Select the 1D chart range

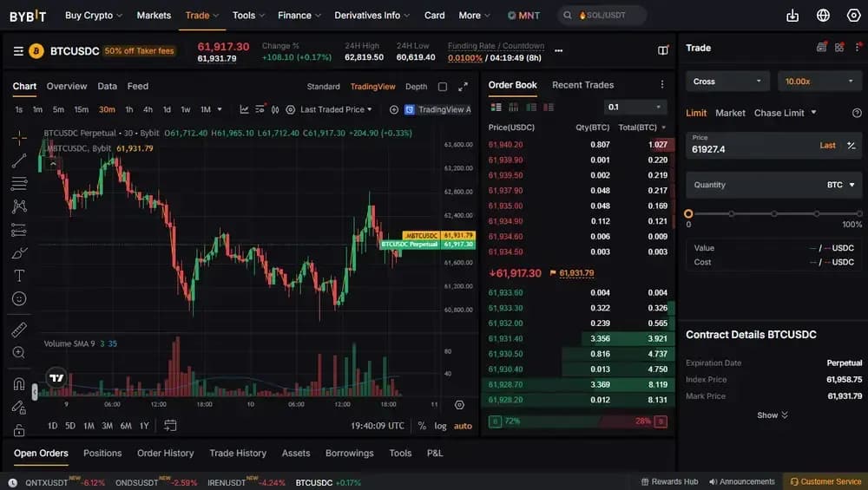tap(52, 426)
